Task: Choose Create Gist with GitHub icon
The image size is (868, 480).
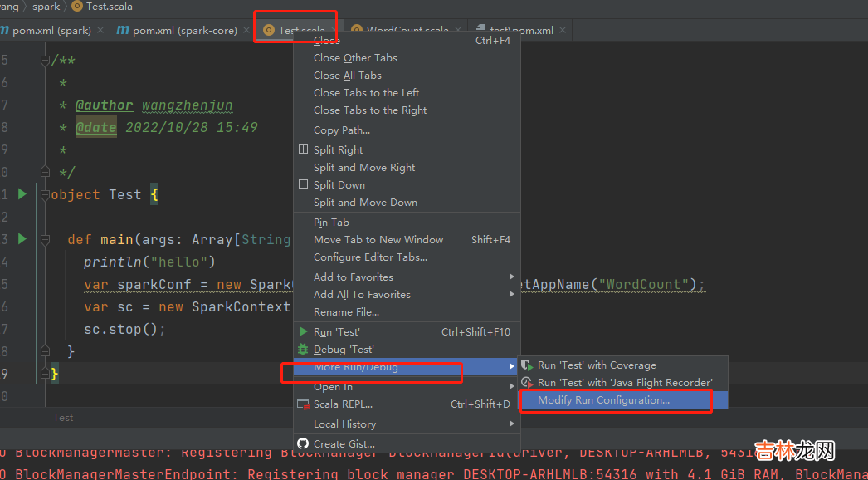Action: pyautogui.click(x=344, y=444)
